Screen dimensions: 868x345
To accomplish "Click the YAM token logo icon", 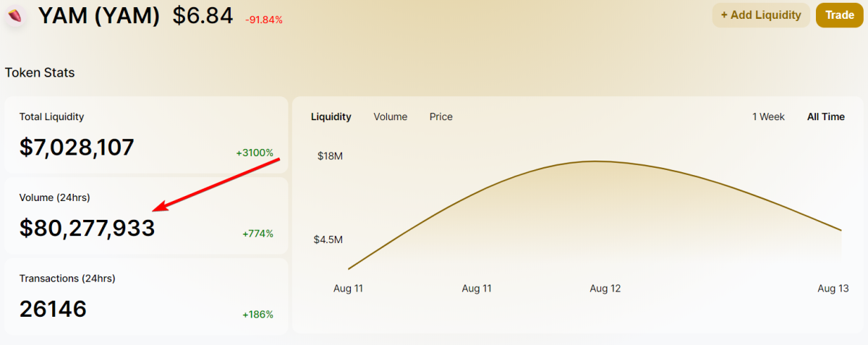I will [x=15, y=15].
